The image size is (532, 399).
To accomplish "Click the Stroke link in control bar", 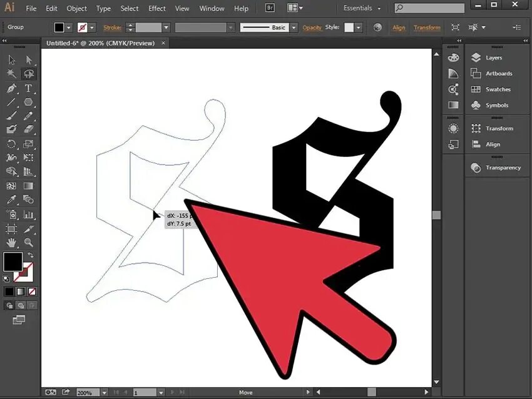I will [112, 28].
